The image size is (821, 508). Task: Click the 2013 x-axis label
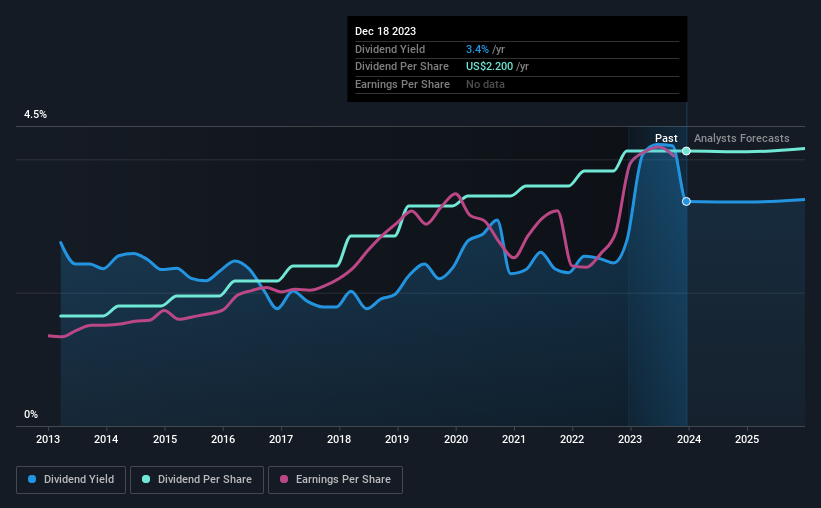[48, 439]
